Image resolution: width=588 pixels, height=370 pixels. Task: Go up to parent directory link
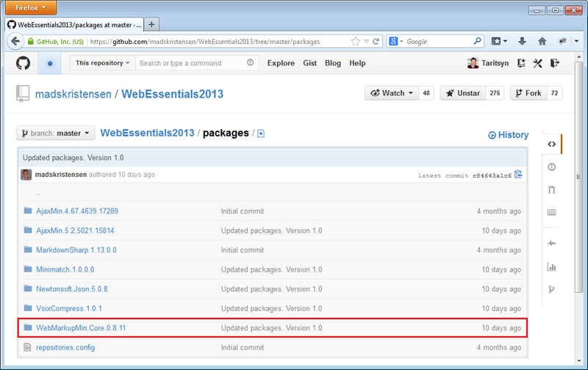point(38,193)
